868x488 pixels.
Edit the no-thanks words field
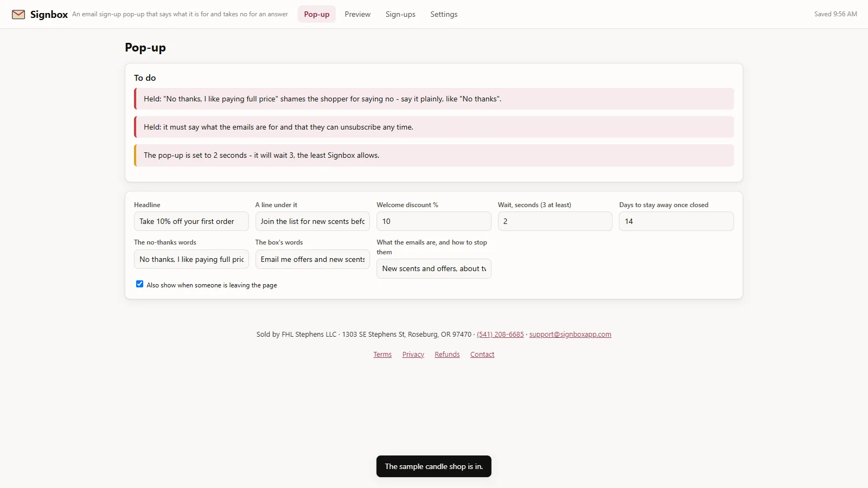(x=191, y=259)
